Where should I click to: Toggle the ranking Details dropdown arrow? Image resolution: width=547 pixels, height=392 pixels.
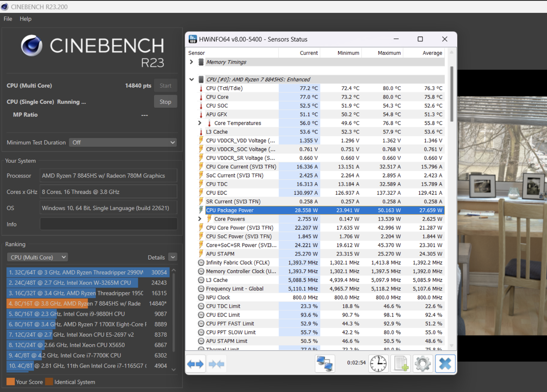(173, 257)
